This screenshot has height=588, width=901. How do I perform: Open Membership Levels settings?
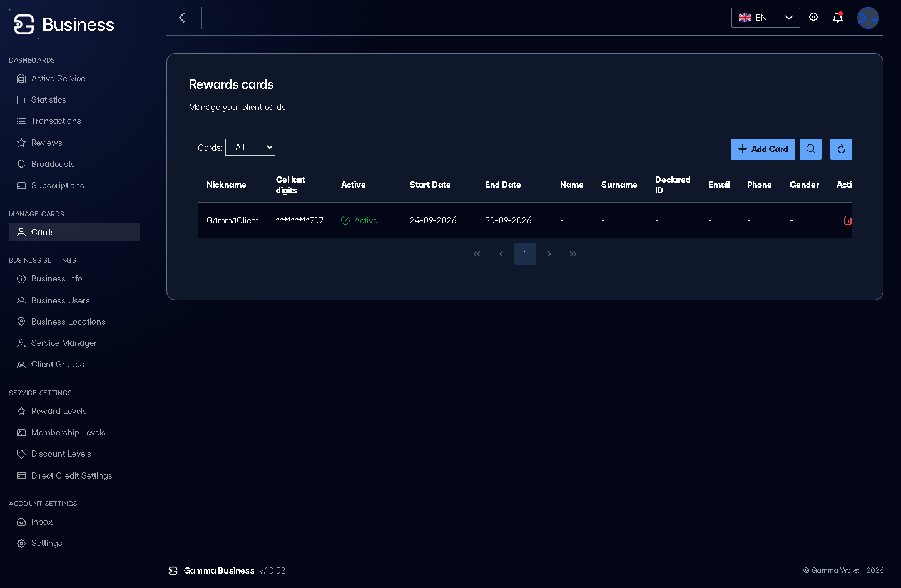[74, 432]
